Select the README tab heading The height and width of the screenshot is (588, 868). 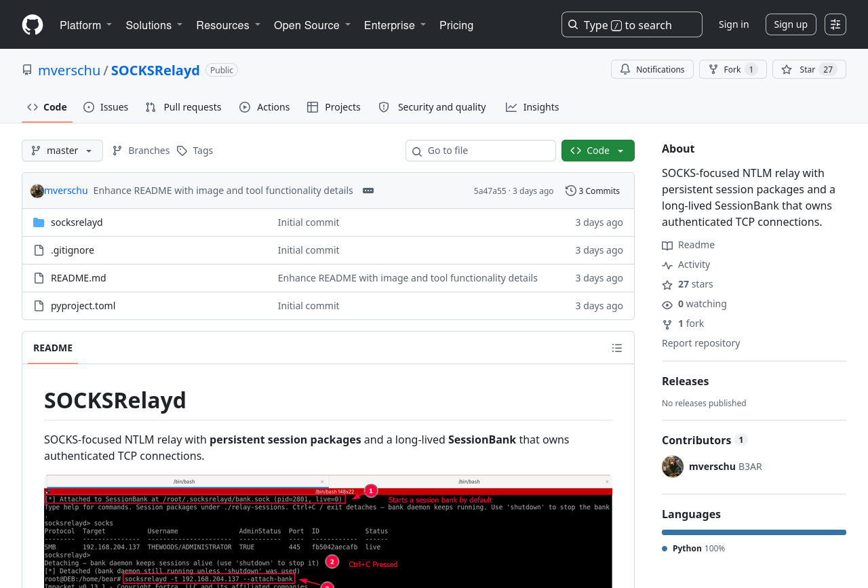coord(53,348)
